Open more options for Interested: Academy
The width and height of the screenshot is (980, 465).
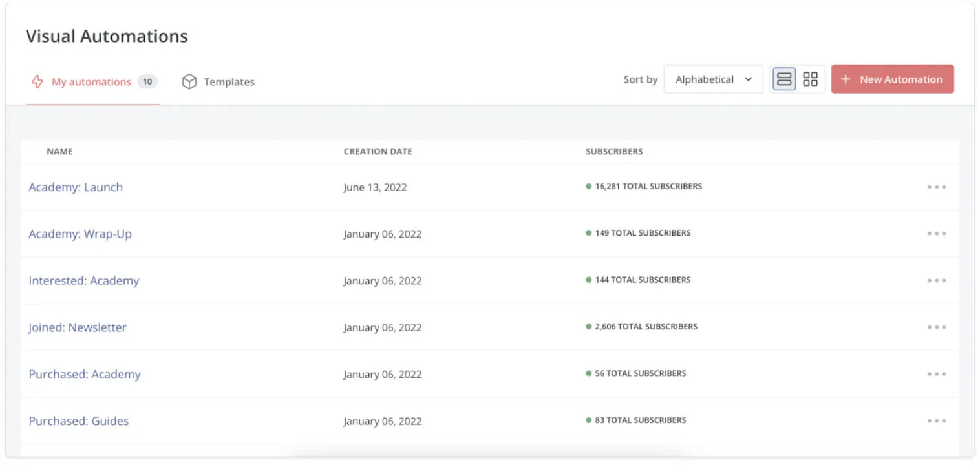(936, 281)
